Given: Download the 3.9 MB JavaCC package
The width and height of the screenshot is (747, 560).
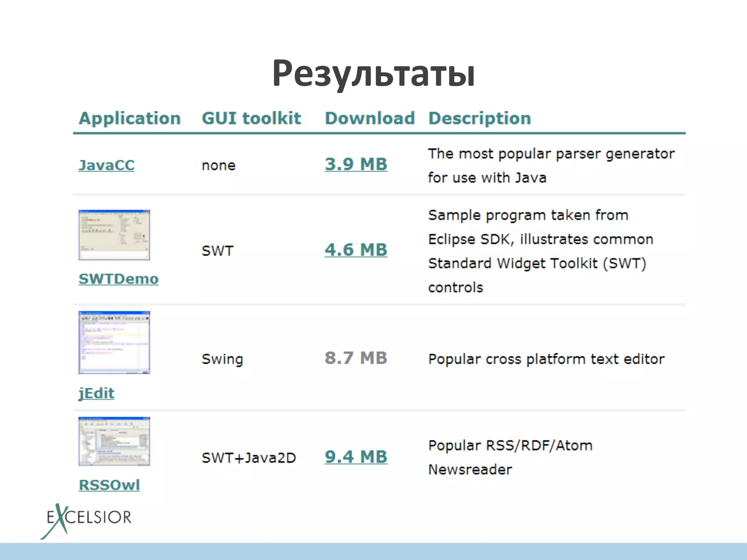Looking at the screenshot, I should [x=356, y=164].
